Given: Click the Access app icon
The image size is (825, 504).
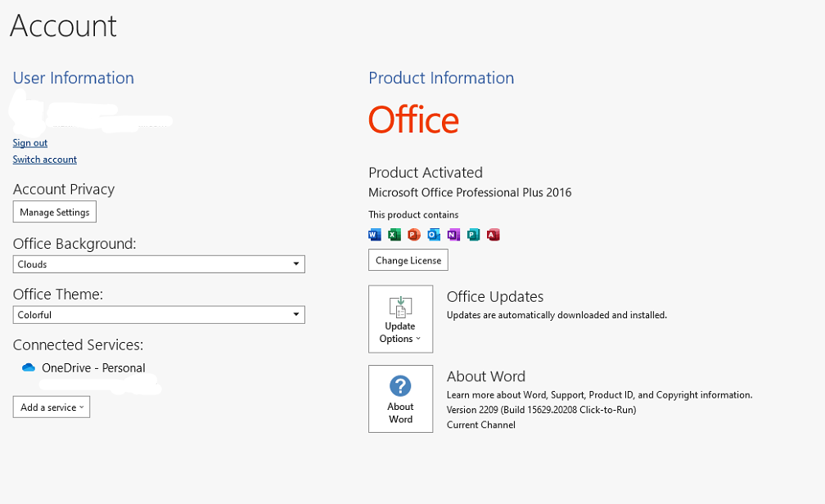Looking at the screenshot, I should (493, 235).
